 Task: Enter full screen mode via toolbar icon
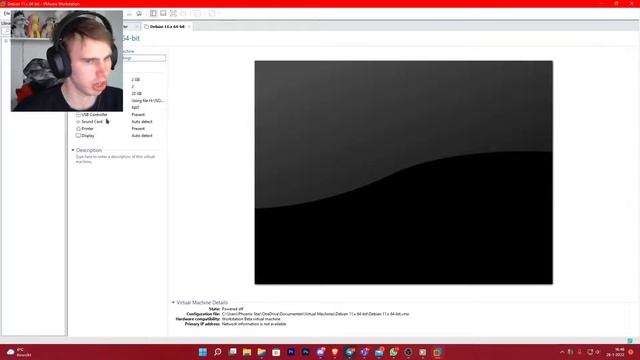[x=173, y=13]
